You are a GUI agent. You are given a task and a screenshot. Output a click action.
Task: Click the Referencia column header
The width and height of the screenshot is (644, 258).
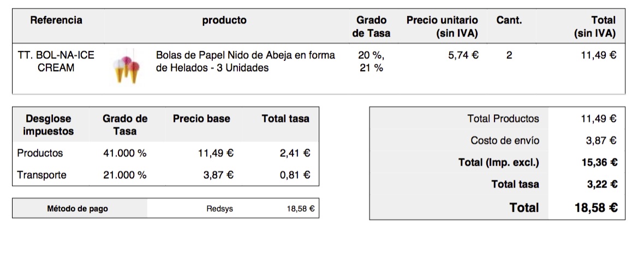[x=56, y=20]
